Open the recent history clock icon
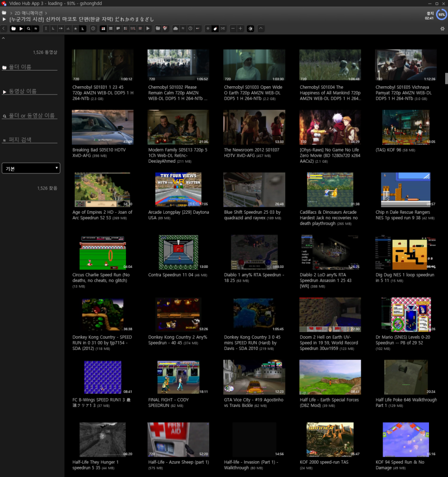448x477 pixels. click(x=93, y=28)
